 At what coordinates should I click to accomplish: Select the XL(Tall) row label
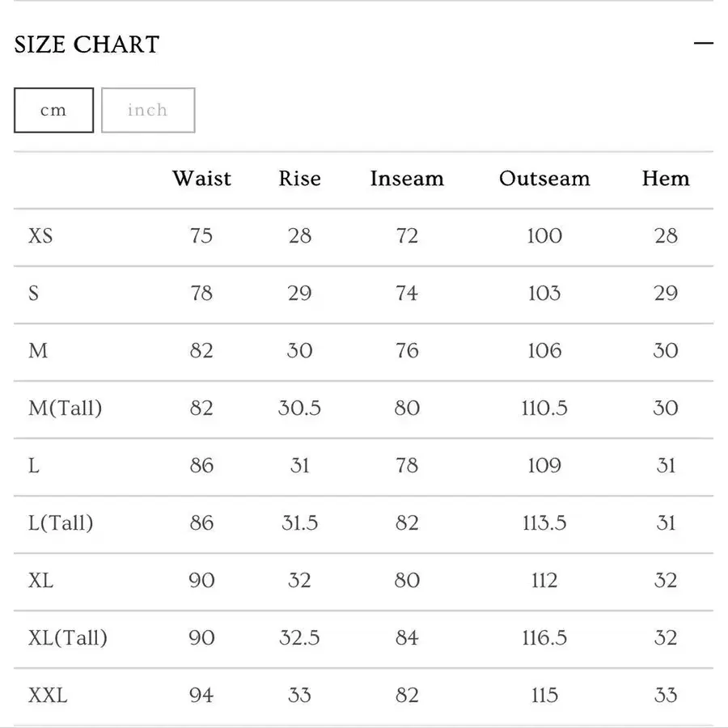coord(68,637)
